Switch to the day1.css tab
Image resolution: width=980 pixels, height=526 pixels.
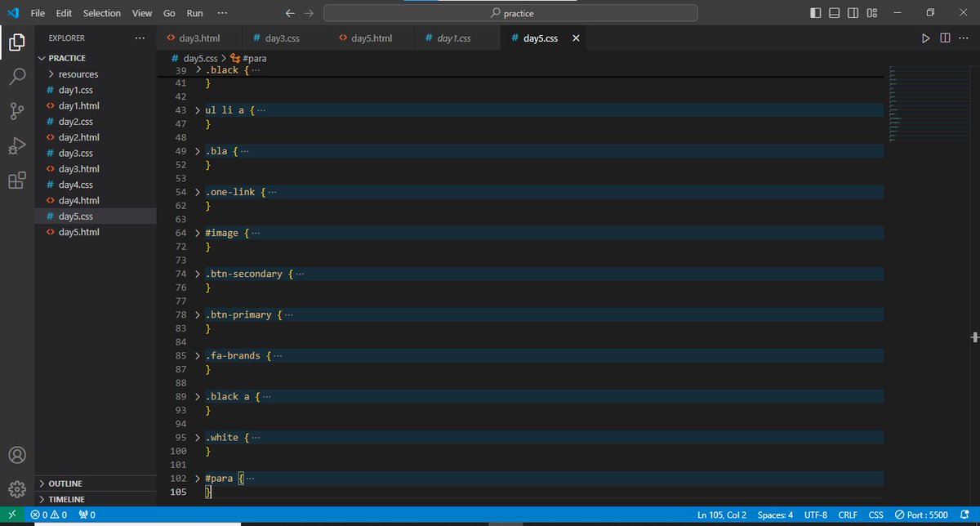(454, 38)
